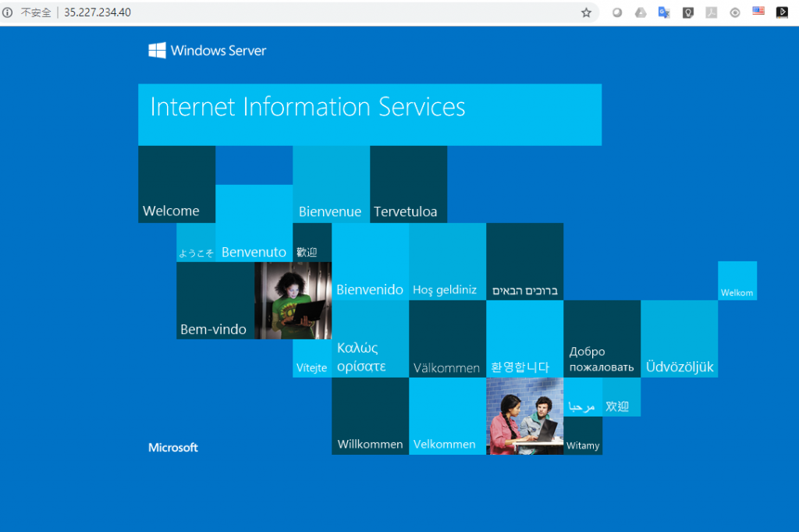Click the site information icon in address bar

[x=7, y=12]
